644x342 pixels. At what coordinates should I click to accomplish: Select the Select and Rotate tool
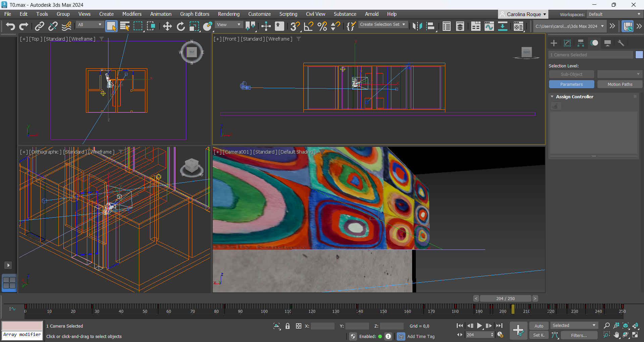point(181,26)
